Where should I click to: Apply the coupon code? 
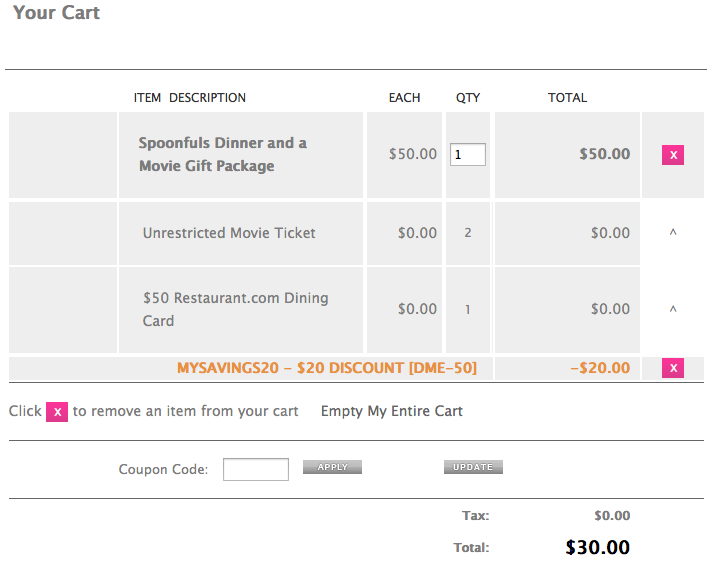pos(332,467)
